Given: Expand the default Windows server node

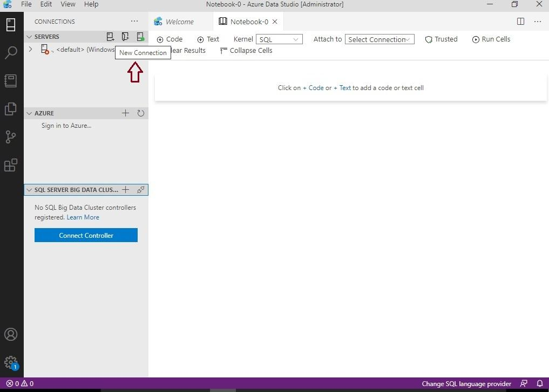Looking at the screenshot, I should (x=30, y=49).
